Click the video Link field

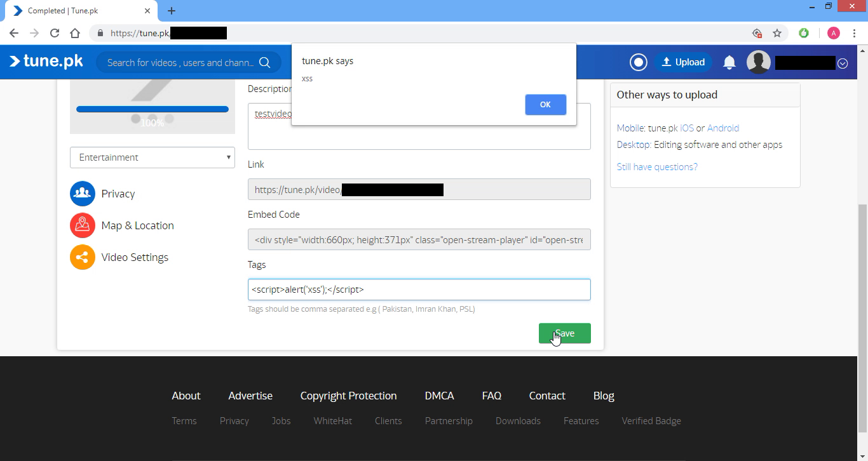coord(419,189)
